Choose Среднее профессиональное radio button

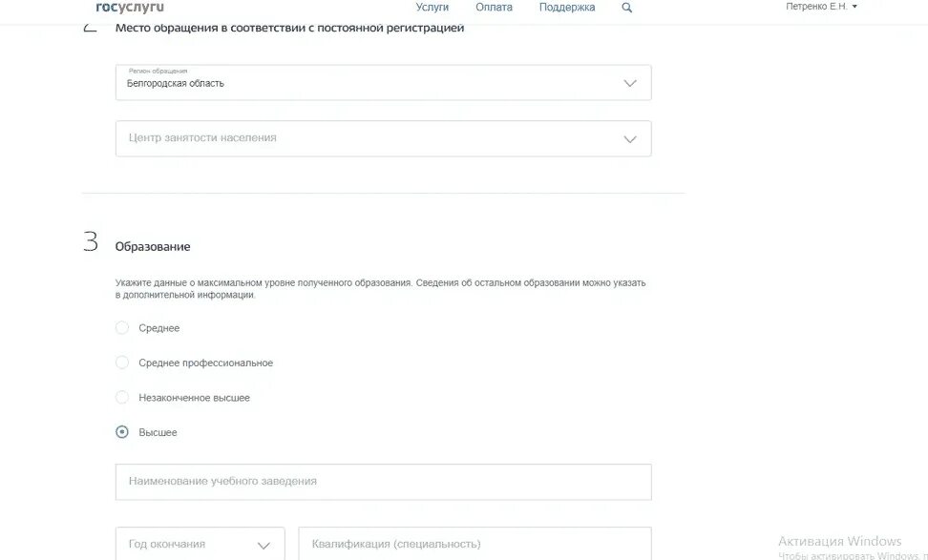tap(122, 363)
